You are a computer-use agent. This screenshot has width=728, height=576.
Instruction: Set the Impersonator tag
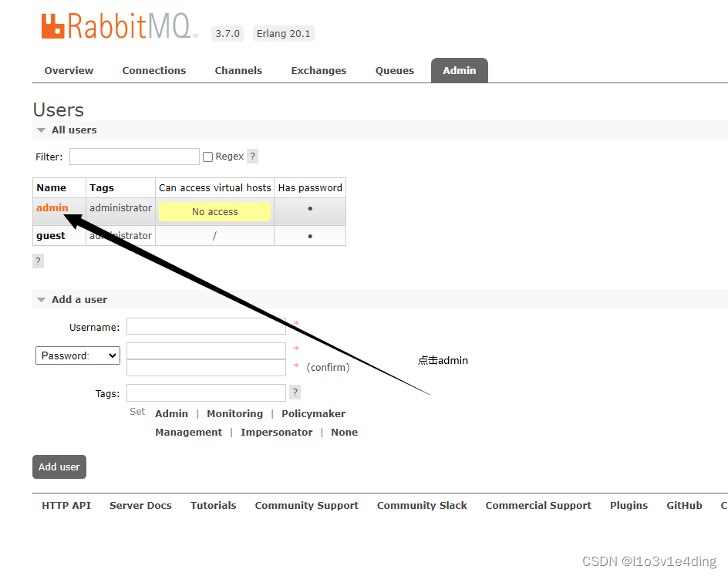click(277, 432)
